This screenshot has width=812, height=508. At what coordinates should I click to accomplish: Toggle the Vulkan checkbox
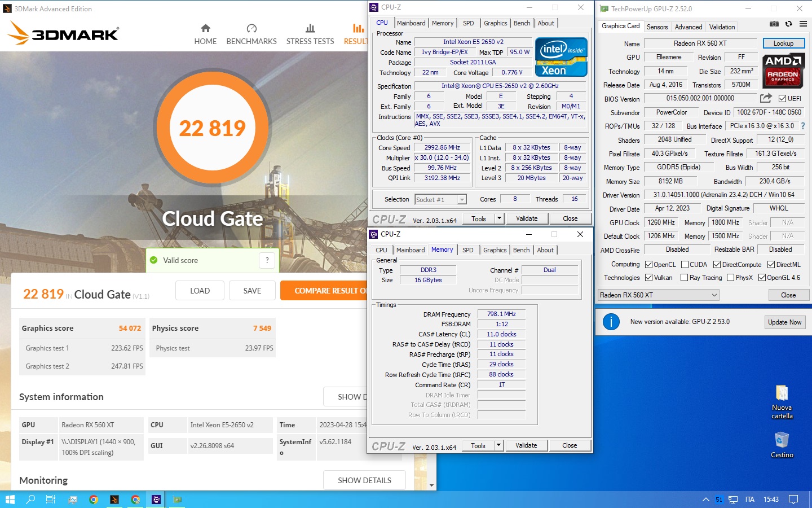[648, 278]
